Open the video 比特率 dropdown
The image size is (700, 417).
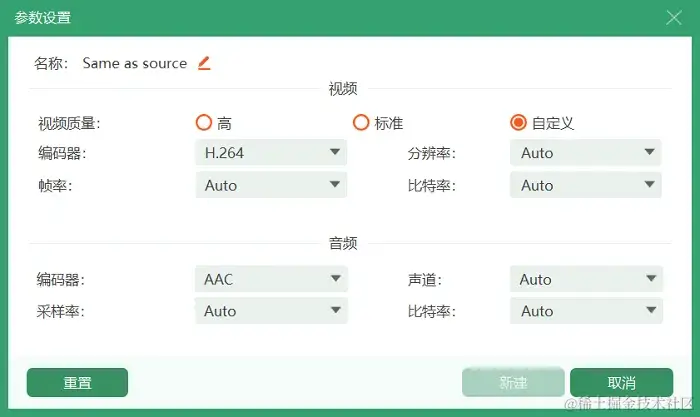pyautogui.click(x=586, y=185)
